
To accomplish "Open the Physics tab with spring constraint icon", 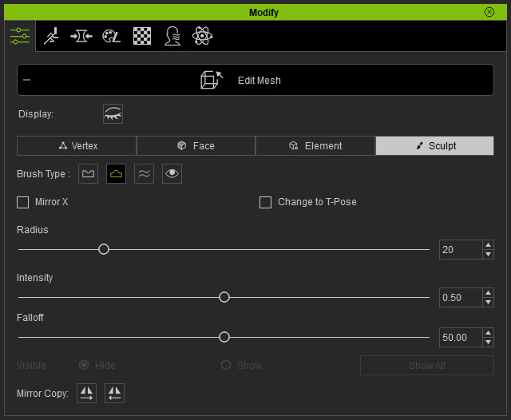I will [x=81, y=36].
